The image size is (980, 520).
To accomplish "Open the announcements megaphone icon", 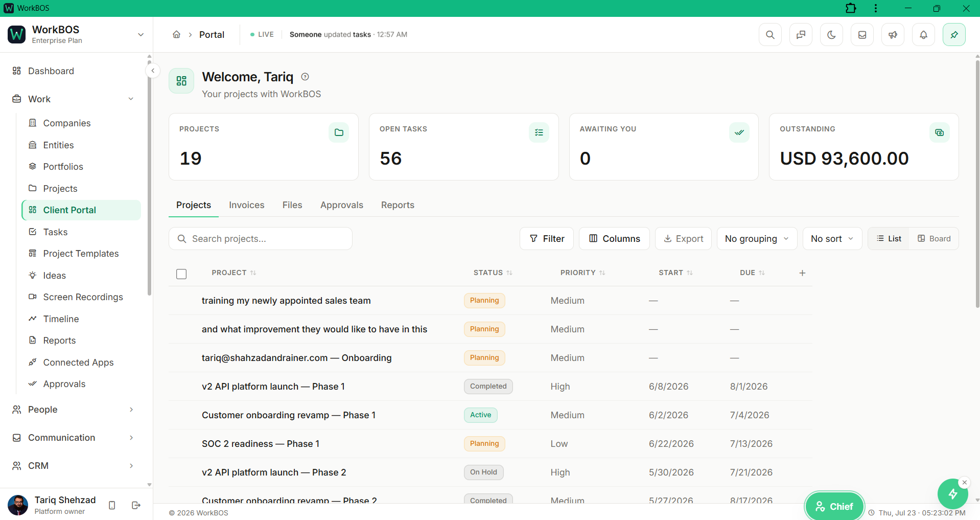I will [893, 35].
